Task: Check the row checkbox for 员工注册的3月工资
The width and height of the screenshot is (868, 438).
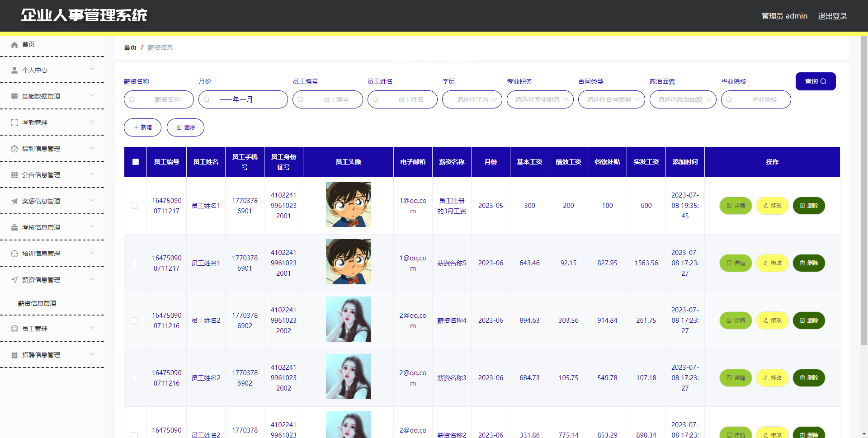Action: click(x=135, y=206)
